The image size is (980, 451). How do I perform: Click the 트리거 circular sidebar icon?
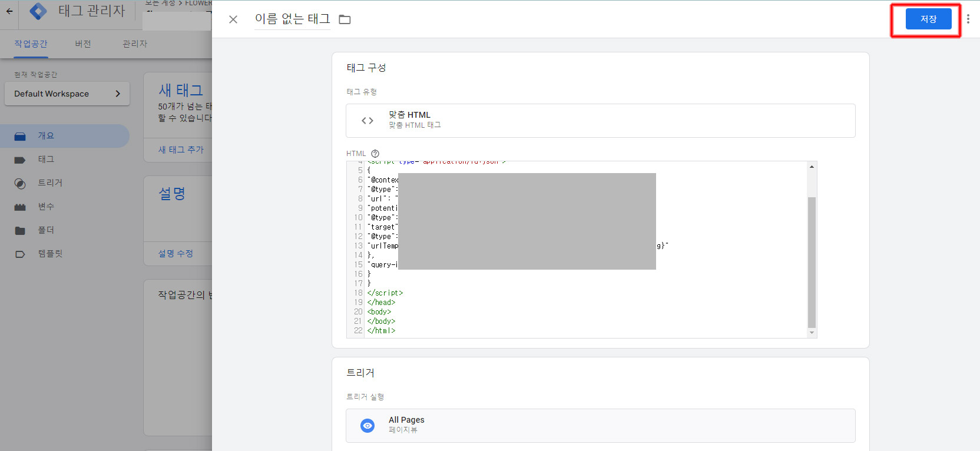pos(20,184)
